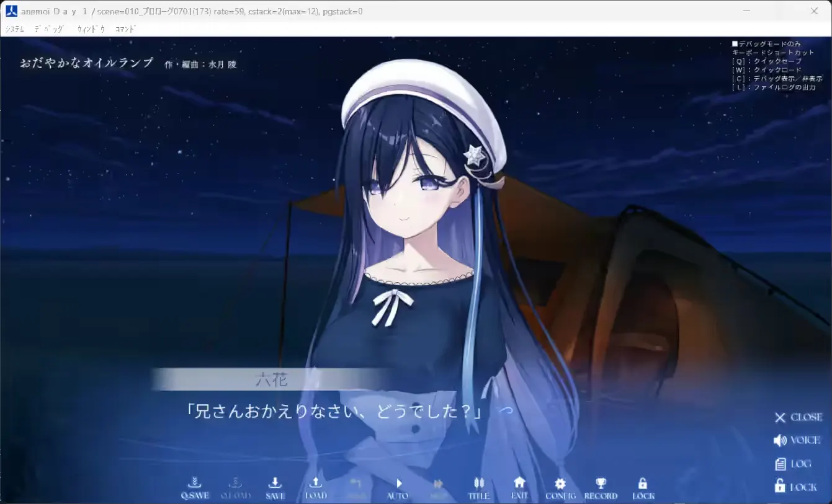Toggle the LOCK button below LOG
Screen dimensions: 832x504
tap(795, 487)
